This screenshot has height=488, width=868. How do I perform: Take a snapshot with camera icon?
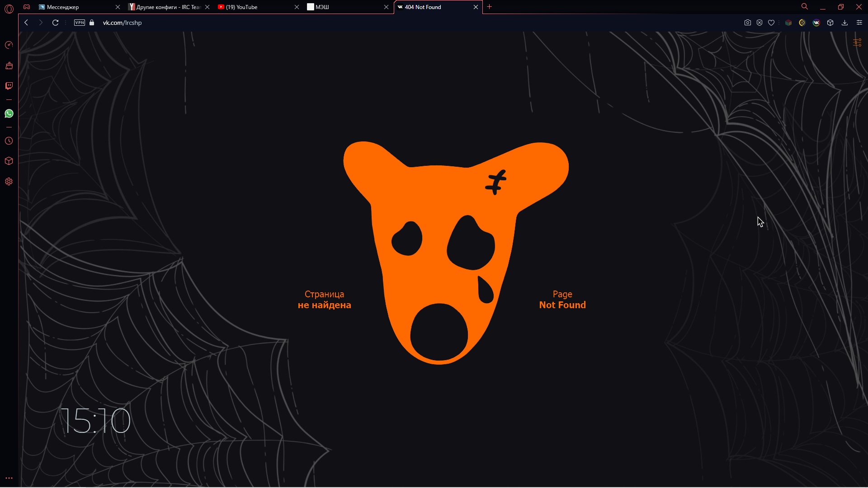click(x=748, y=23)
